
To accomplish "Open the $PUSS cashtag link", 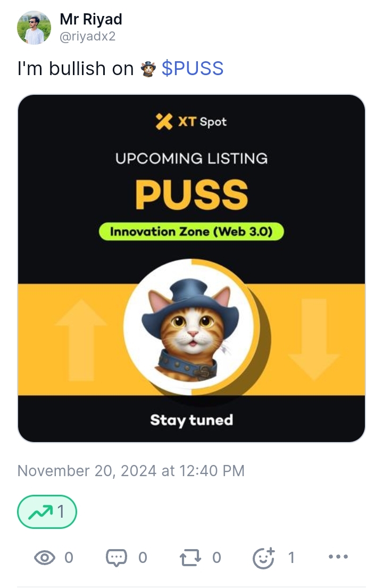I will [x=193, y=68].
